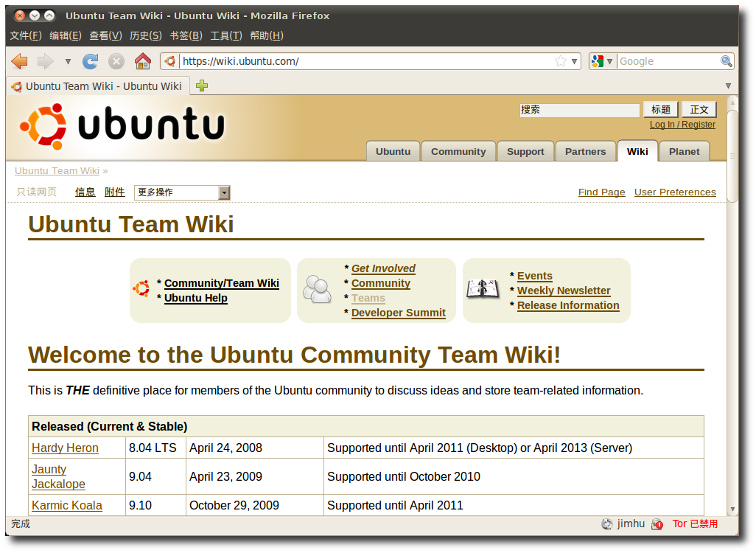
Task: Click the vertical scrollbar thumb
Action: coord(733,156)
